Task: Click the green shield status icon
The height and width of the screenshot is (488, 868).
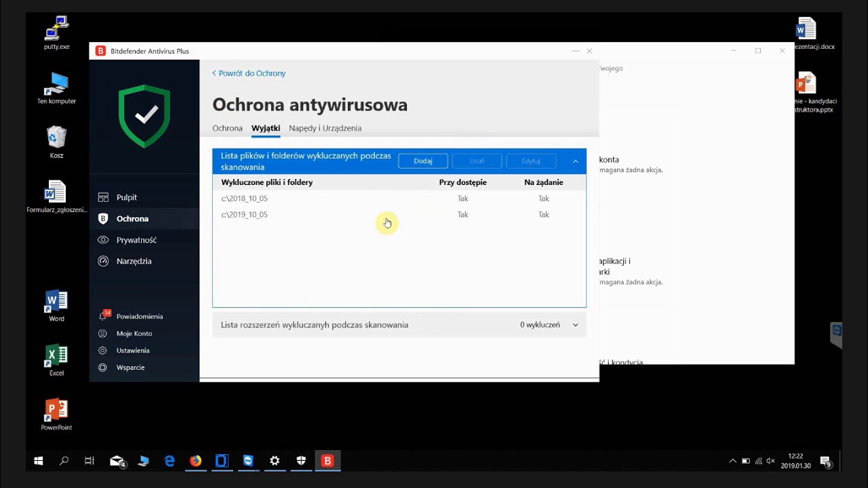Action: [x=144, y=116]
